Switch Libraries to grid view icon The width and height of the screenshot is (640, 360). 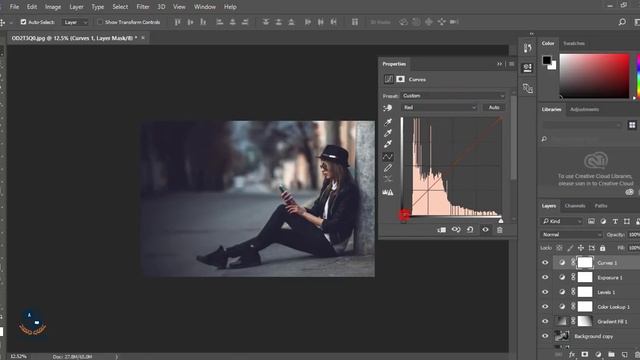(632, 125)
